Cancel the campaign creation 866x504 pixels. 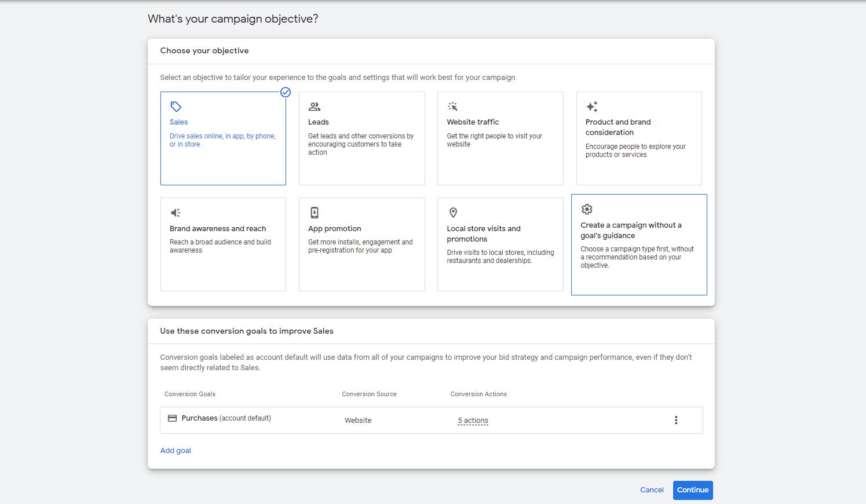click(x=652, y=490)
